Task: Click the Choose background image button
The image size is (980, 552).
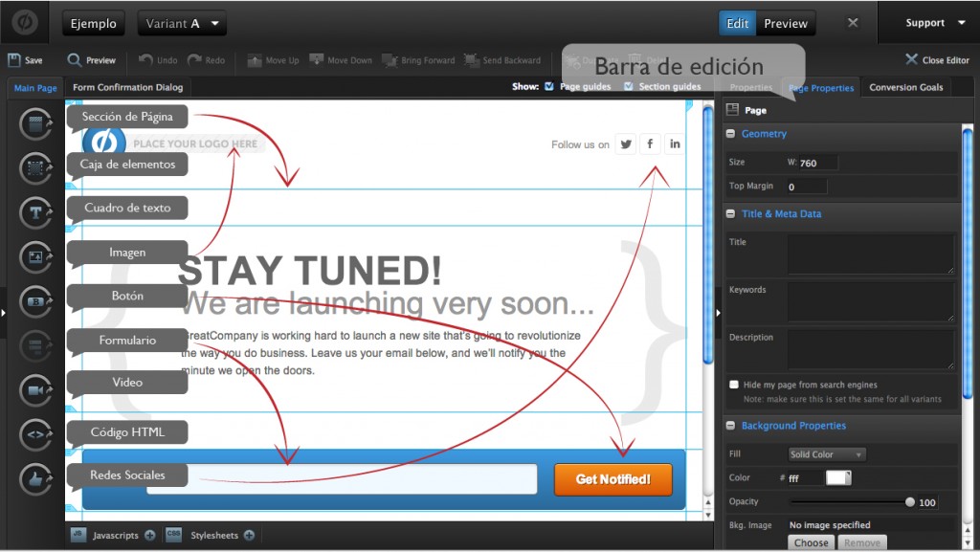Action: [811, 542]
